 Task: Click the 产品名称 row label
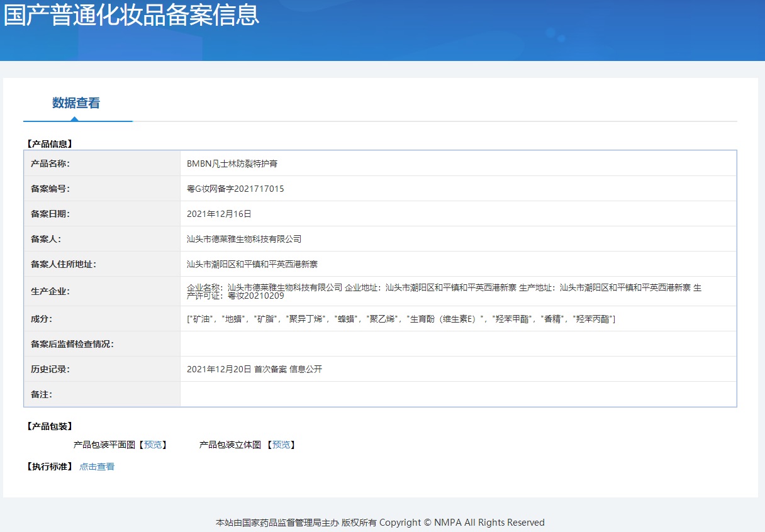coord(50,163)
